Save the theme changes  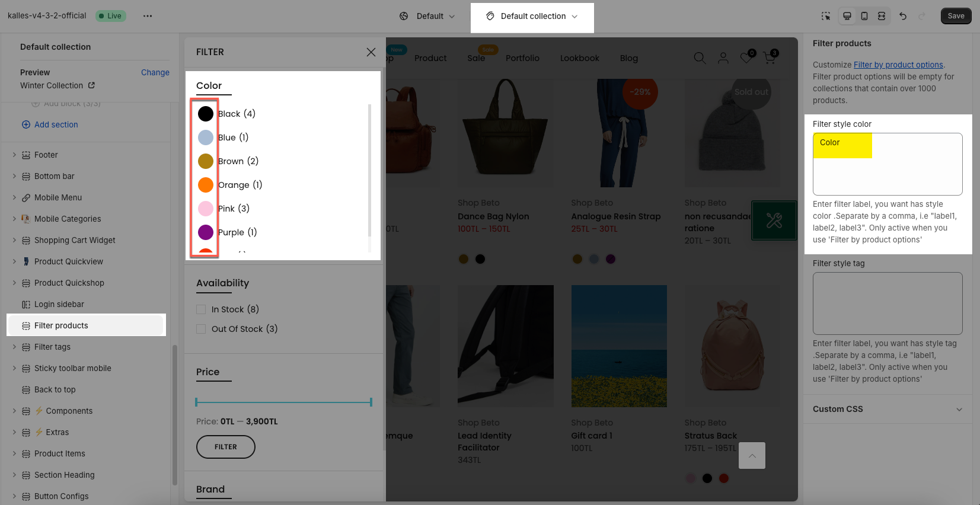(x=956, y=16)
